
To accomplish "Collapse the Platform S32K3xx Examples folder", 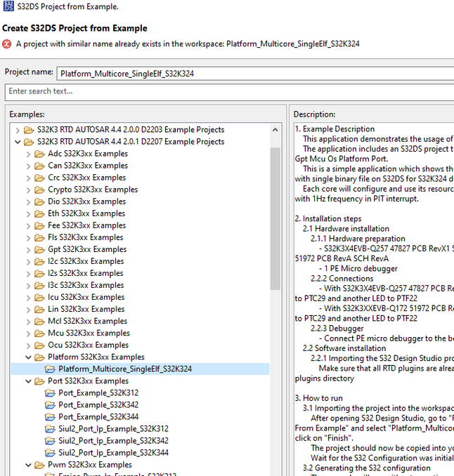I will pos(28,357).
